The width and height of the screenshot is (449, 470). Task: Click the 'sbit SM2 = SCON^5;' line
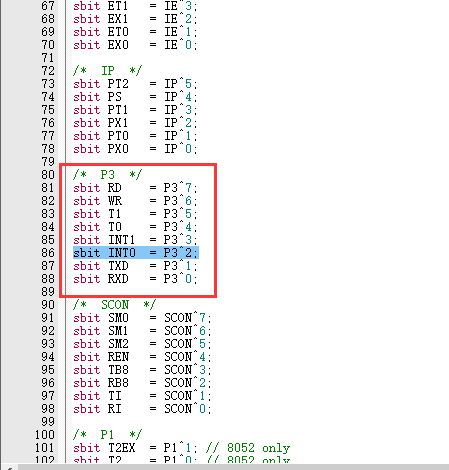click(x=142, y=344)
